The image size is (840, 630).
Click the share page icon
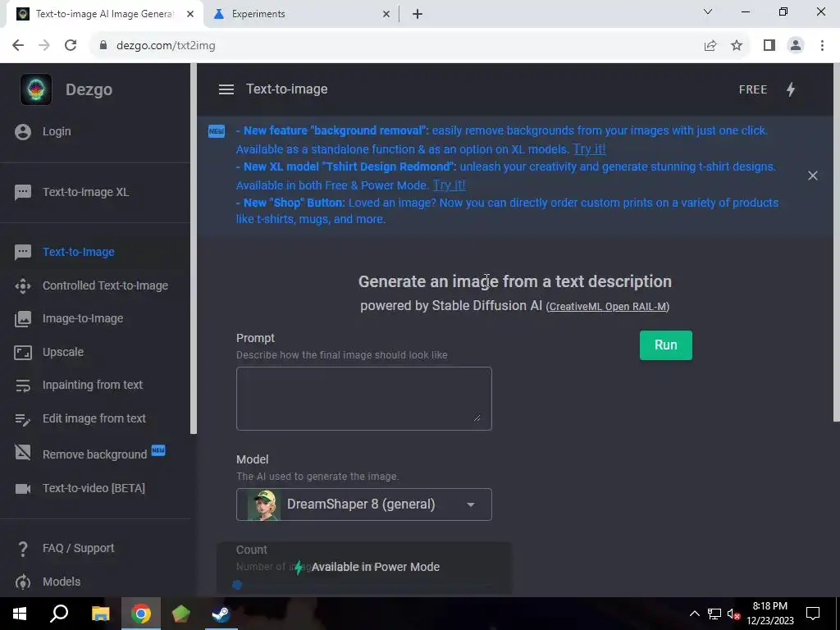tap(710, 46)
